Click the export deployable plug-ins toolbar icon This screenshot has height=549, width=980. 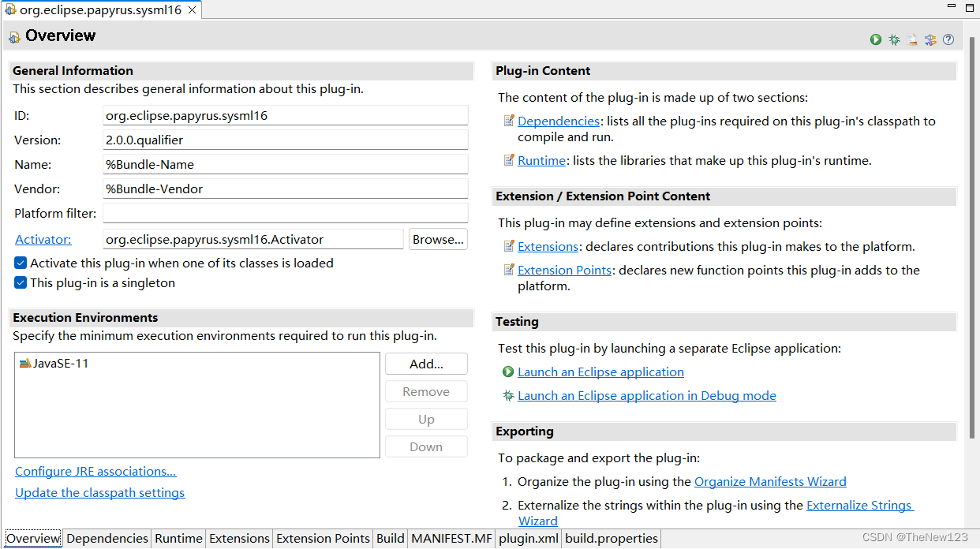pos(912,39)
